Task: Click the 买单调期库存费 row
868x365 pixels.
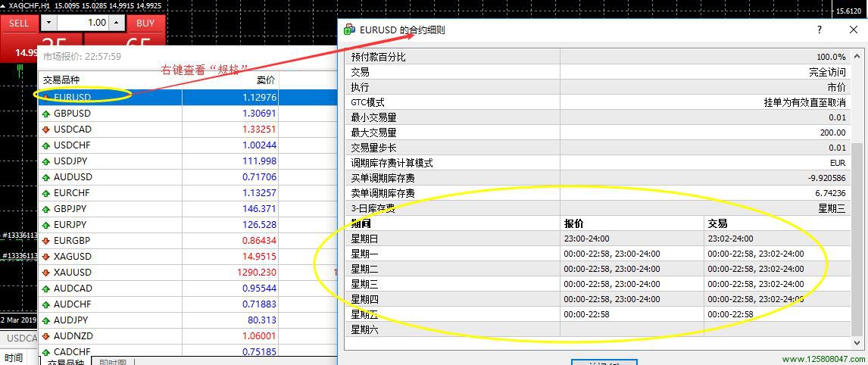Action: 598,179
